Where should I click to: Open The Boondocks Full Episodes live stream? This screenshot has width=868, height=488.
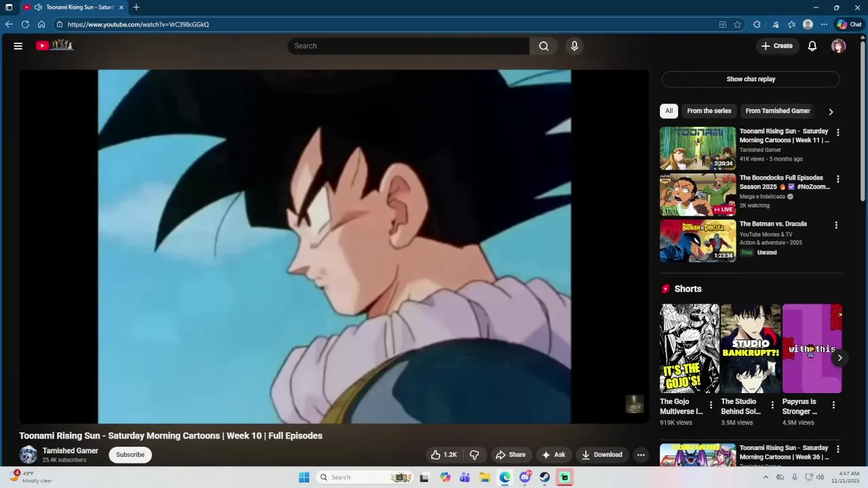[x=698, y=195]
